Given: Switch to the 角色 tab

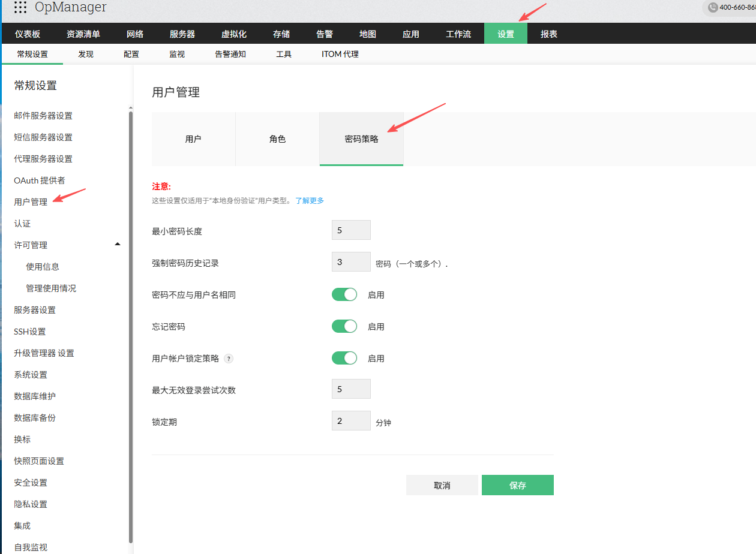Looking at the screenshot, I should click(x=277, y=139).
